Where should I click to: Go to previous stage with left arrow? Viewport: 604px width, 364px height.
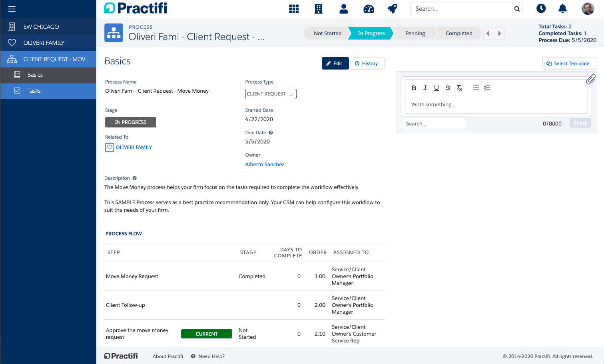(x=488, y=33)
